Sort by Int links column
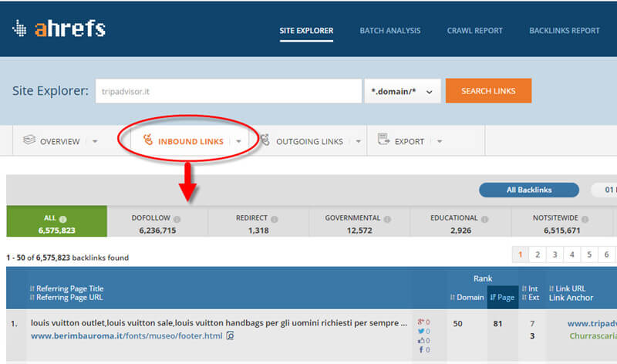The image size is (617, 364). [530, 288]
